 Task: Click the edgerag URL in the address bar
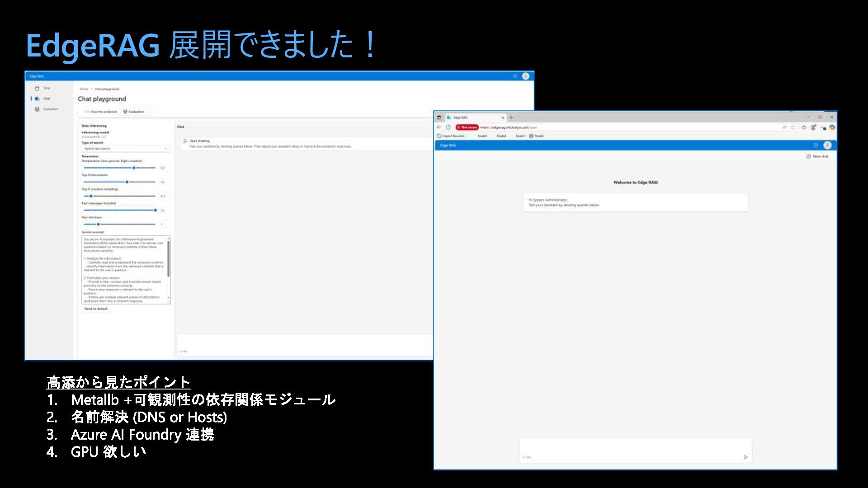509,127
